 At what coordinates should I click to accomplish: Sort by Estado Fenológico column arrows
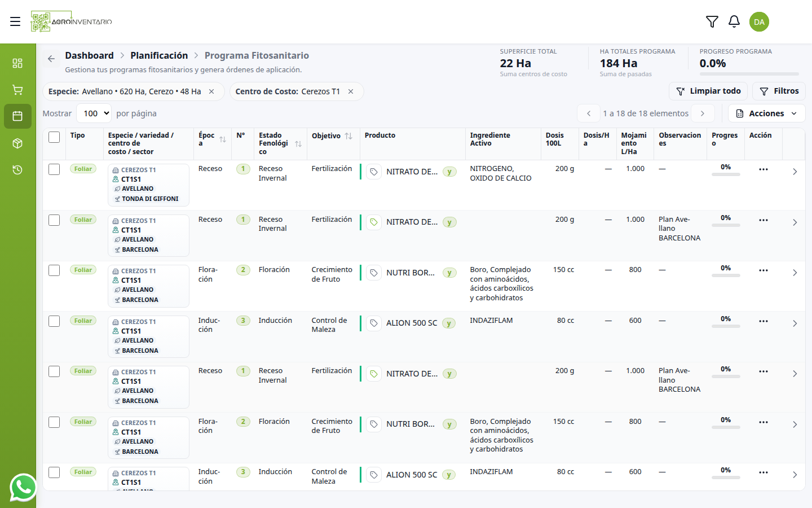tap(298, 144)
